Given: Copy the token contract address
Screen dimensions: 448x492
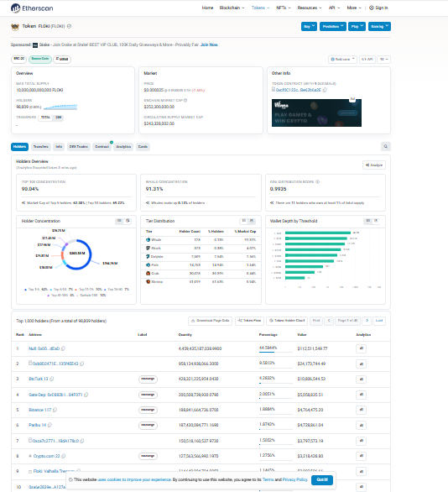Looking at the screenshot, I should (x=325, y=90).
